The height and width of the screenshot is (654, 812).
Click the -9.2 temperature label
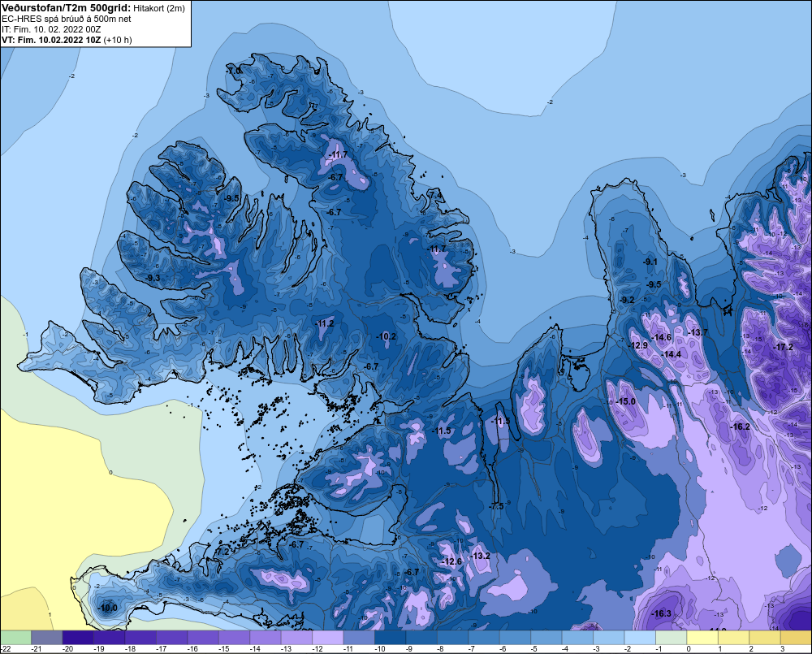[x=627, y=300]
